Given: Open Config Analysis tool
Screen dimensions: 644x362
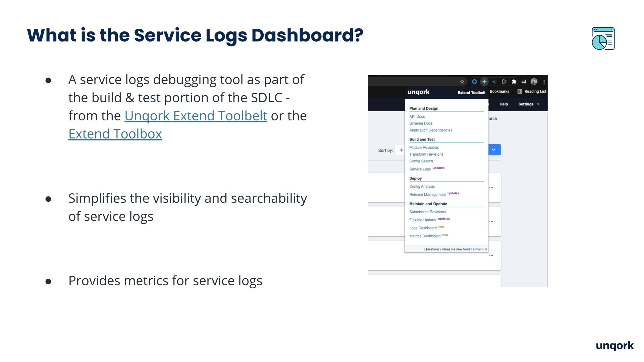Looking at the screenshot, I should (x=422, y=187).
